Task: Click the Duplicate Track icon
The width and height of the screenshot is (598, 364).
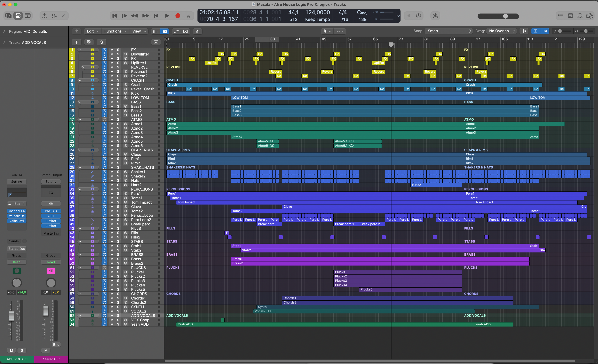Action: pyautogui.click(x=89, y=42)
